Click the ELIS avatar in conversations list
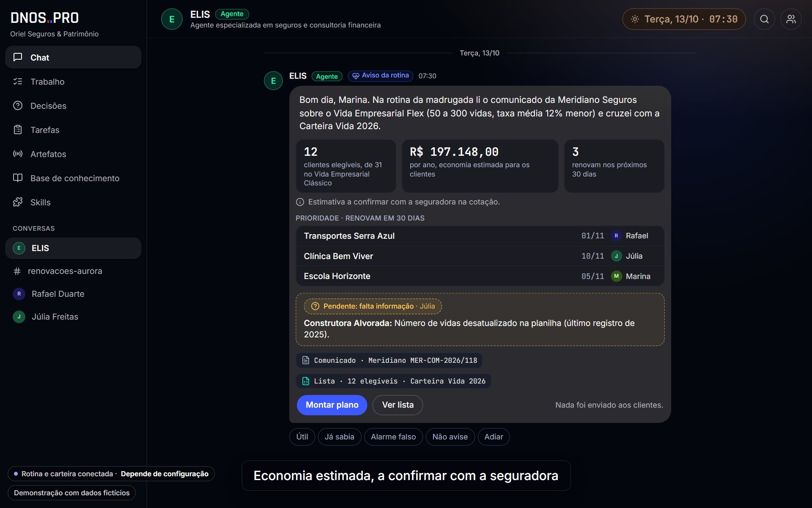This screenshot has width=812, height=508. pyautogui.click(x=19, y=248)
